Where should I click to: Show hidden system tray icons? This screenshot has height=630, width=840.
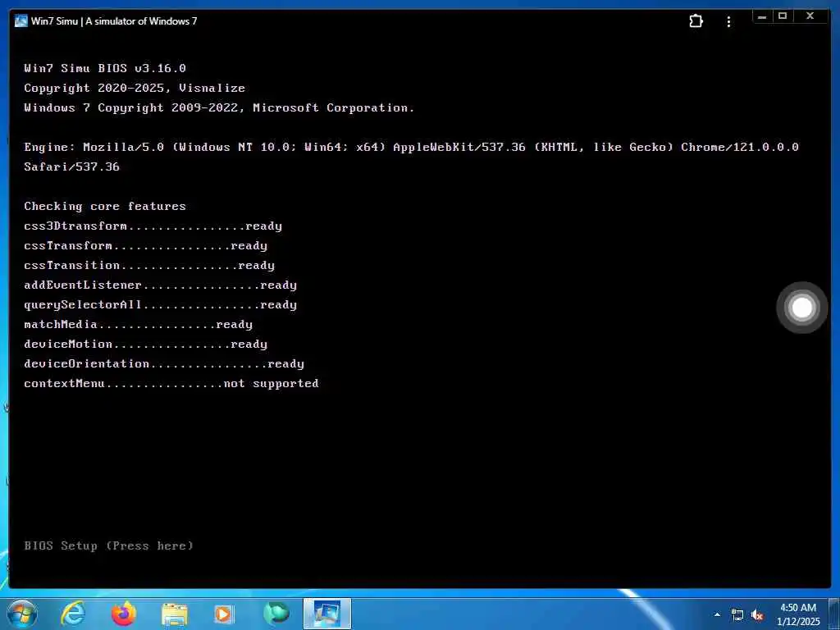pos(717,614)
